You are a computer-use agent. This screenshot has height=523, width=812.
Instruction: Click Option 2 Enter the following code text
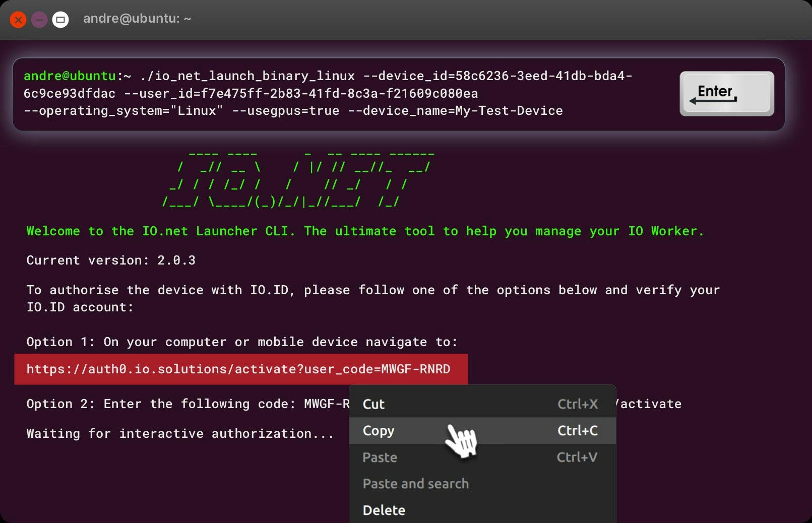161,404
